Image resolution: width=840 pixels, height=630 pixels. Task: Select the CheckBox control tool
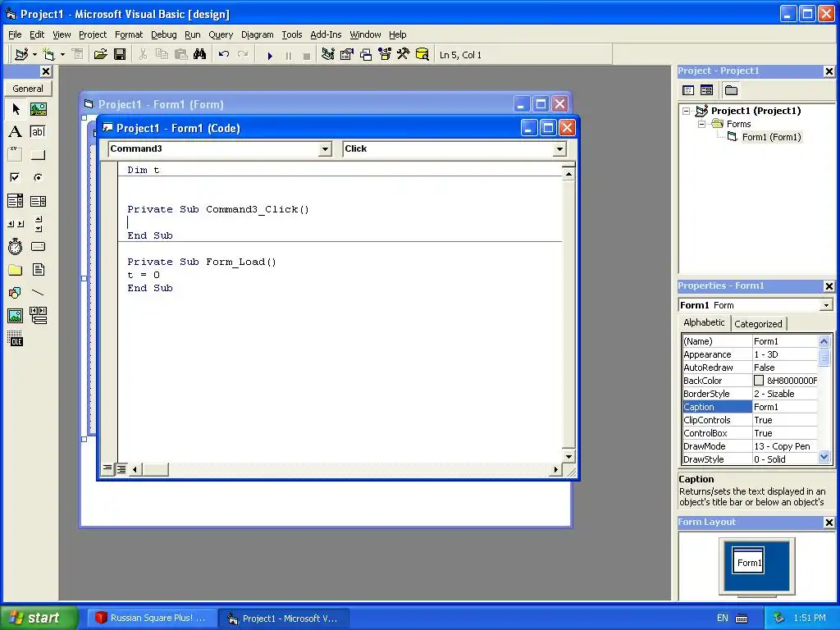click(16, 177)
